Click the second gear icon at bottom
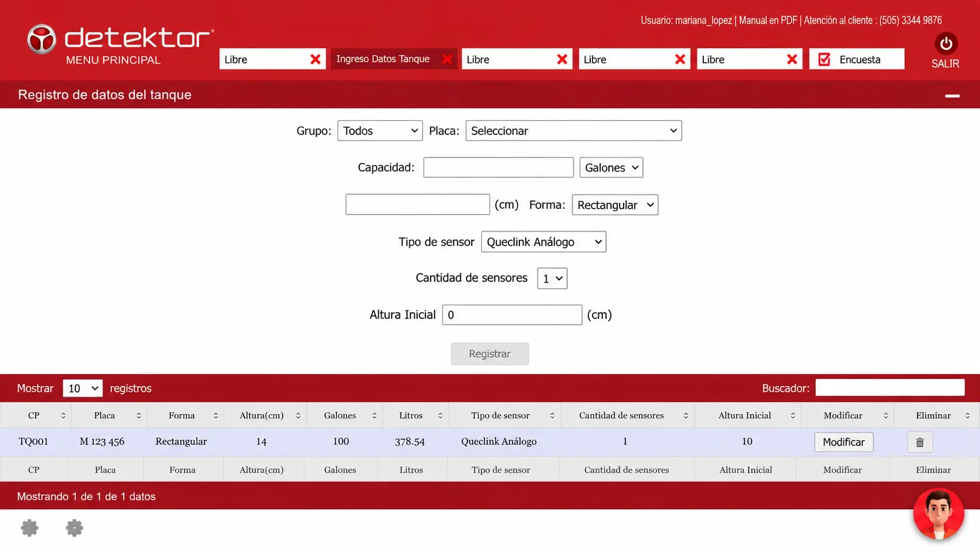Viewport: 980px width, 552px height. tap(74, 528)
